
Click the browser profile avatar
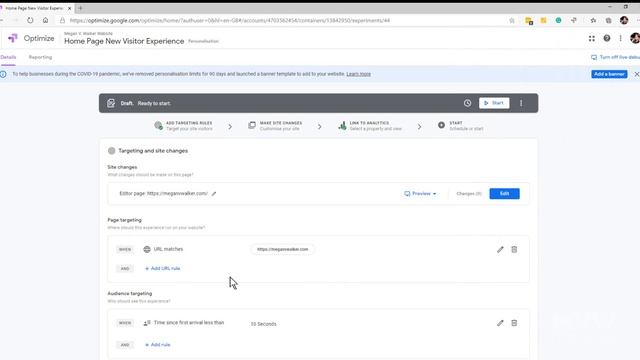tap(624, 20)
